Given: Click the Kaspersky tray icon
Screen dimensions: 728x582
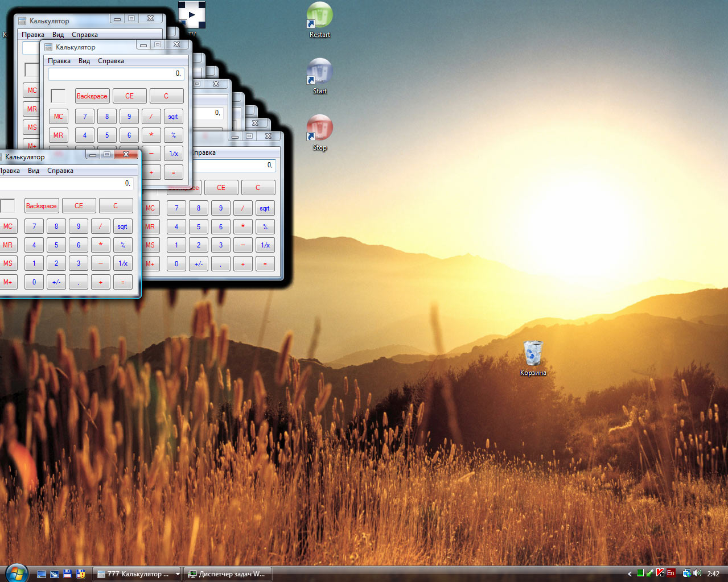Looking at the screenshot, I should click(x=660, y=573).
